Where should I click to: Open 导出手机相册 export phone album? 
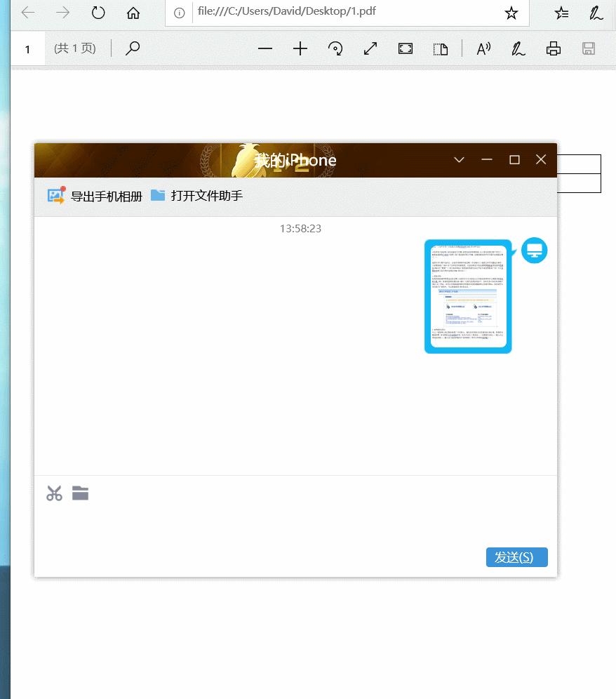pos(95,196)
